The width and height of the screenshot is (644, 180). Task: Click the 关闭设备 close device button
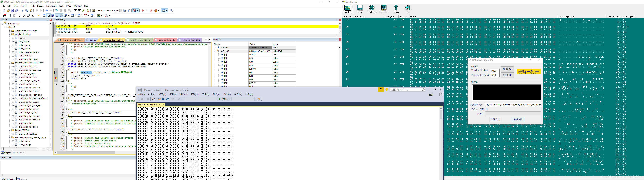click(x=507, y=75)
